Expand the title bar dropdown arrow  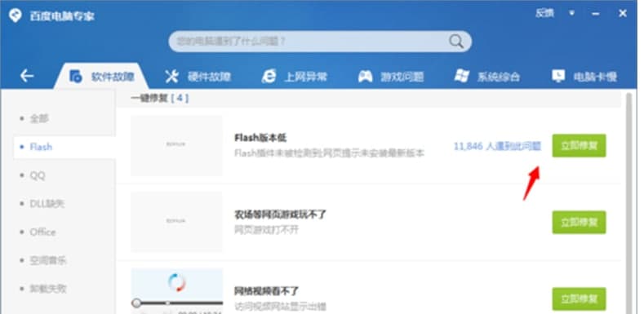[571, 13]
